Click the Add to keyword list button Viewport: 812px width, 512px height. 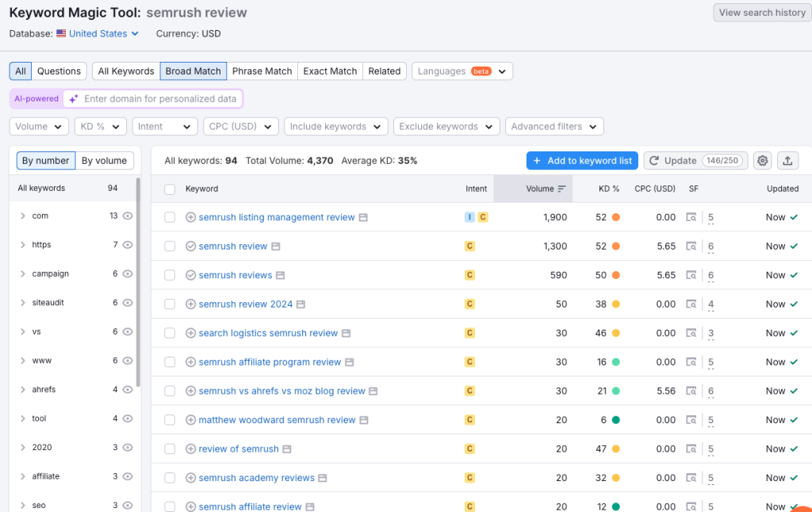581,160
